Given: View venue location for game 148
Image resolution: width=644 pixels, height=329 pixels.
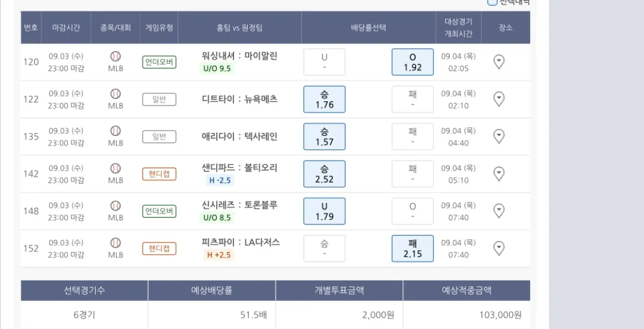Looking at the screenshot, I should [x=499, y=211].
